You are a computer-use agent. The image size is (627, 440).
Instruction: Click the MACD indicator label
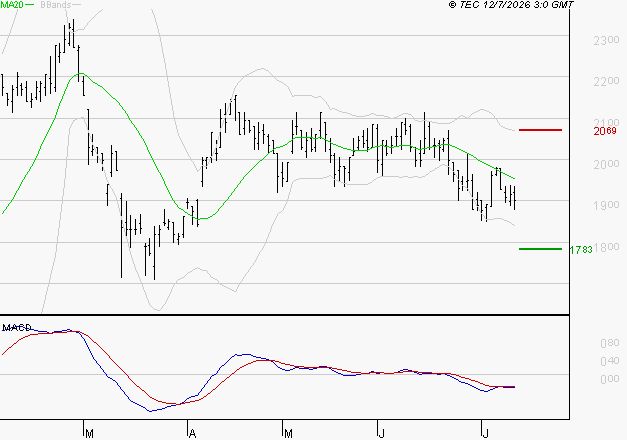17,328
